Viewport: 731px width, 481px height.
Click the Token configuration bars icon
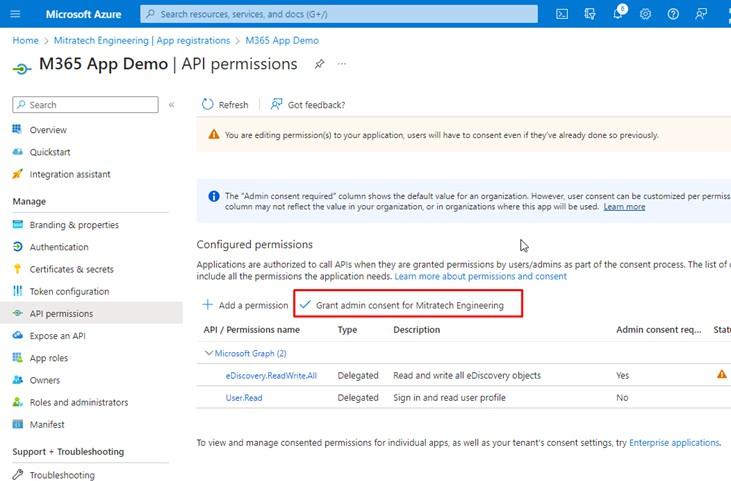coord(18,291)
